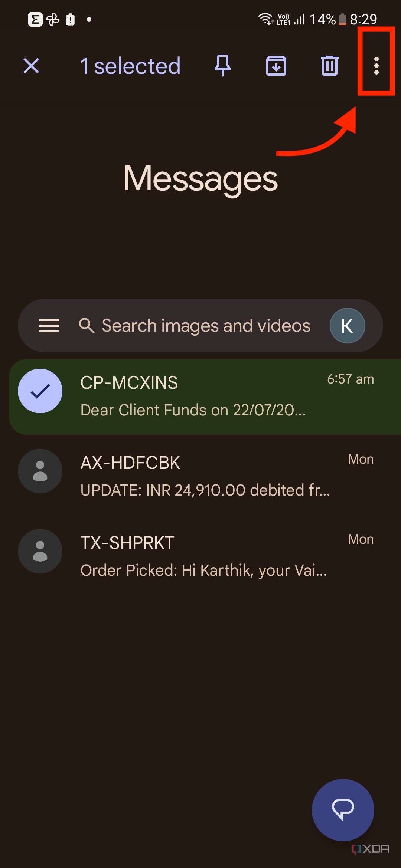
Task: Open the K profile account avatar
Action: [347, 326]
